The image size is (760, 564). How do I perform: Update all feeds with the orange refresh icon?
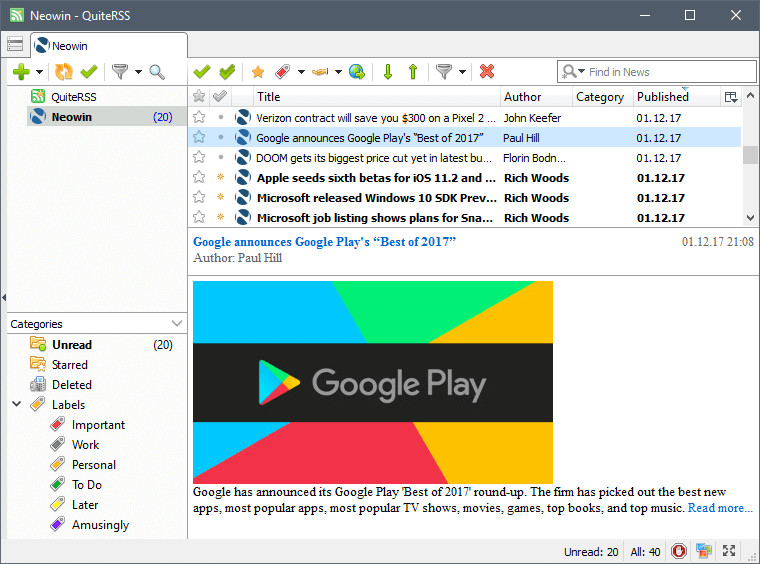coord(63,72)
